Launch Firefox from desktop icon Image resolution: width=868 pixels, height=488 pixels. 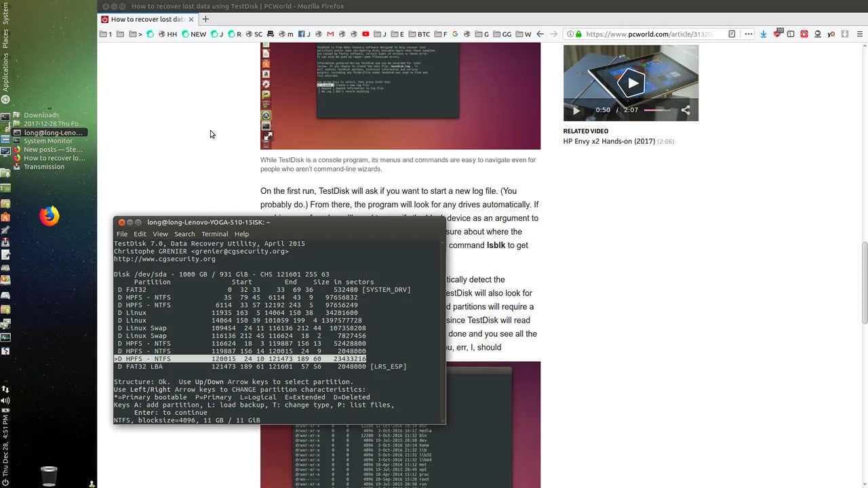coord(49,216)
